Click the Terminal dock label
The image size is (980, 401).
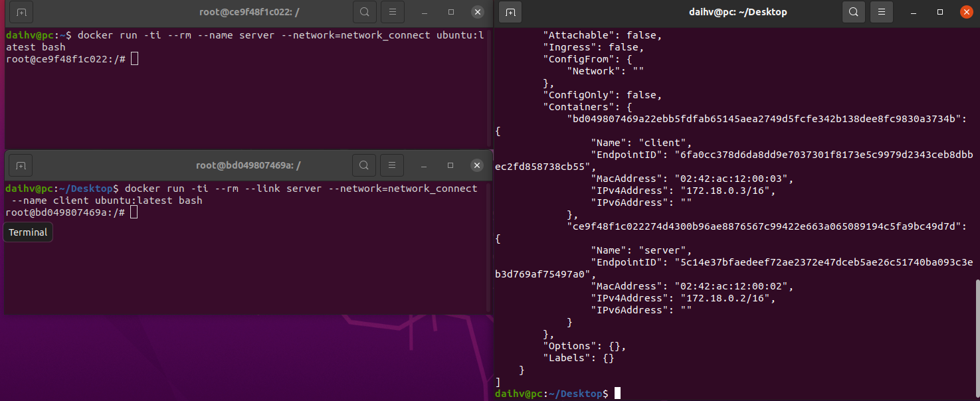pos(27,232)
